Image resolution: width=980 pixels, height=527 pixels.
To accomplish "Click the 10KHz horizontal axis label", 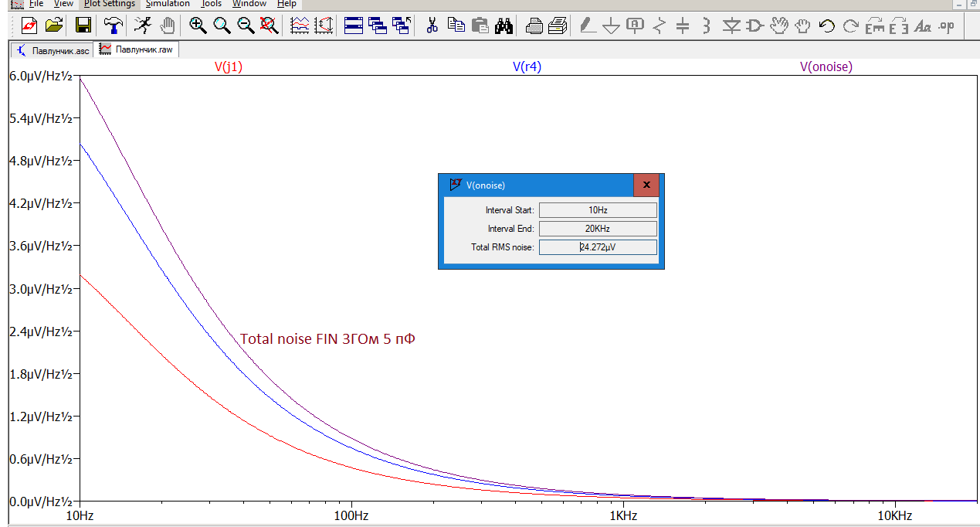I will click(x=894, y=515).
